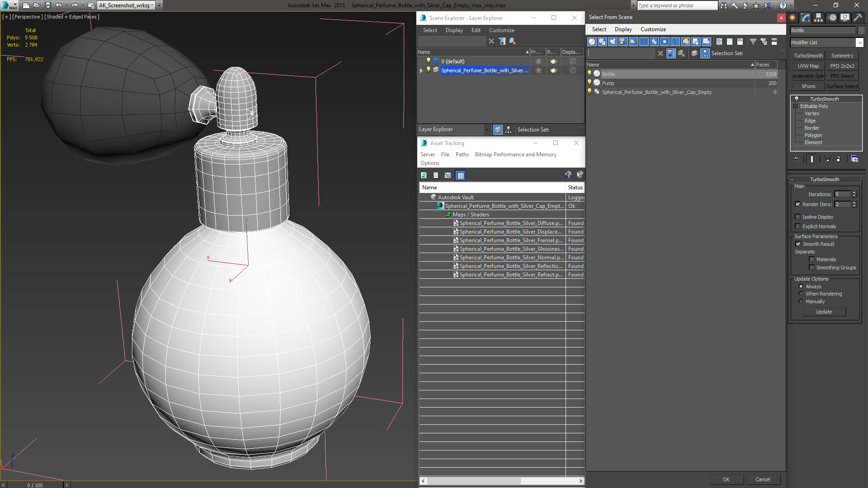The height and width of the screenshot is (488, 868).
Task: Click object color swatch next to Bottle name
Action: point(861,30)
